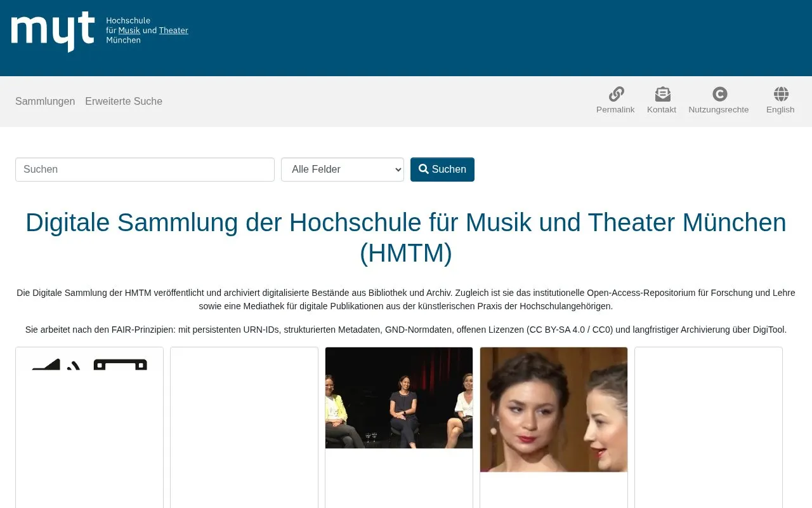Switch language via globe icon
Viewport: 812px width, 508px height.
pyautogui.click(x=781, y=94)
